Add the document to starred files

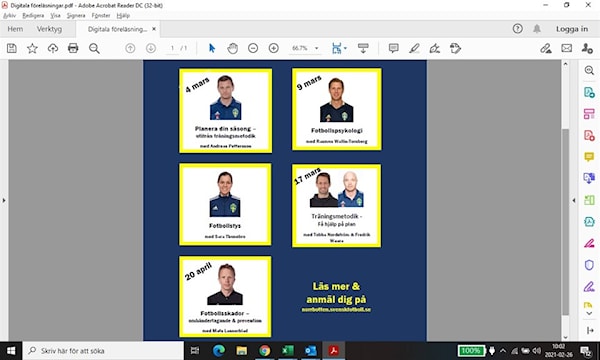pyautogui.click(x=32, y=48)
